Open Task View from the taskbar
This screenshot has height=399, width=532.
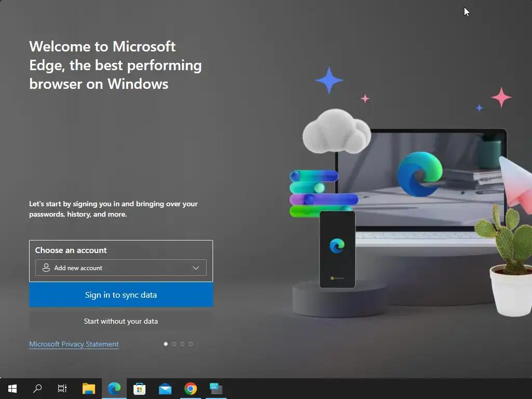tap(62, 389)
